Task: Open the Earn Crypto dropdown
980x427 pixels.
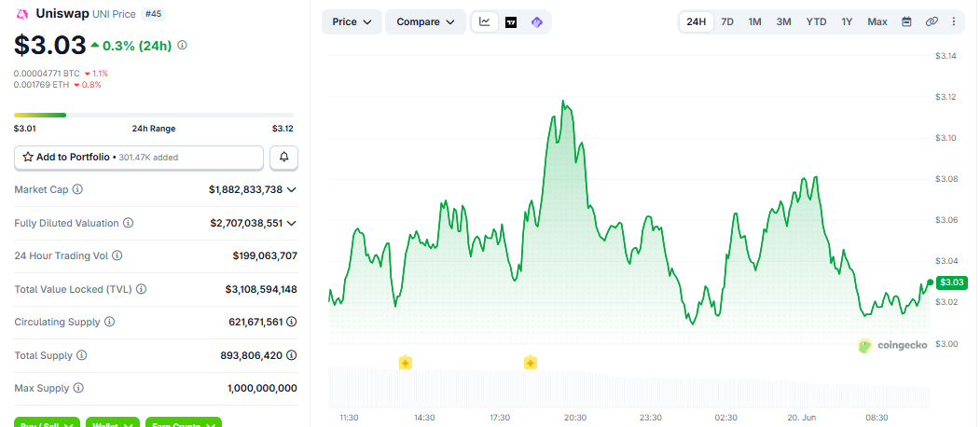Action: (184, 422)
